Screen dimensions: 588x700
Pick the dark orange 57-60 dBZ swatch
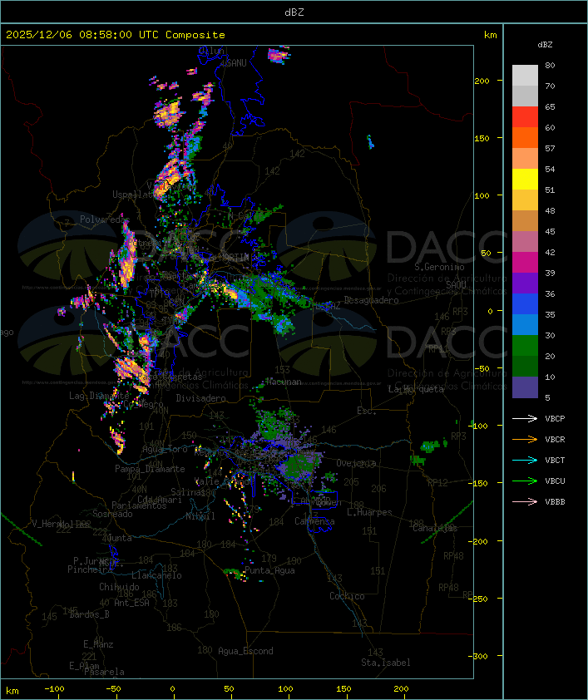pos(525,138)
